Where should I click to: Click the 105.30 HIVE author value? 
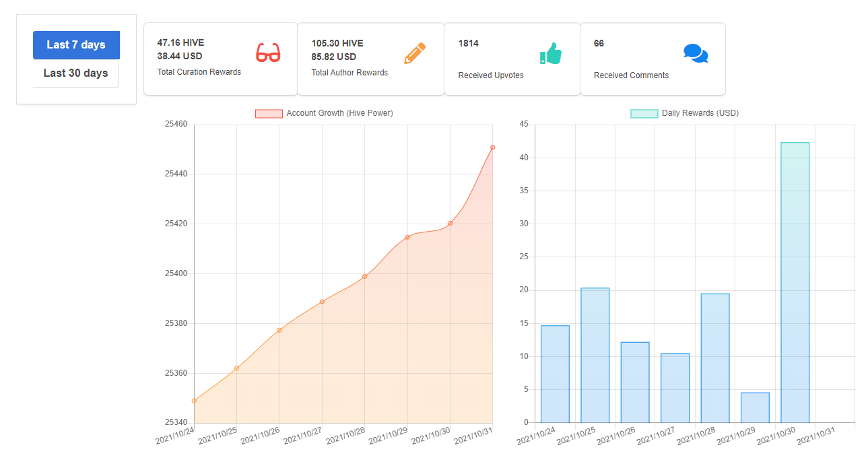[x=337, y=43]
